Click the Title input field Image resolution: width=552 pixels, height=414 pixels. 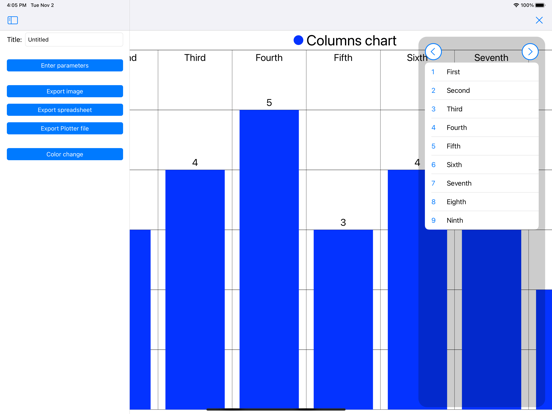[74, 39]
